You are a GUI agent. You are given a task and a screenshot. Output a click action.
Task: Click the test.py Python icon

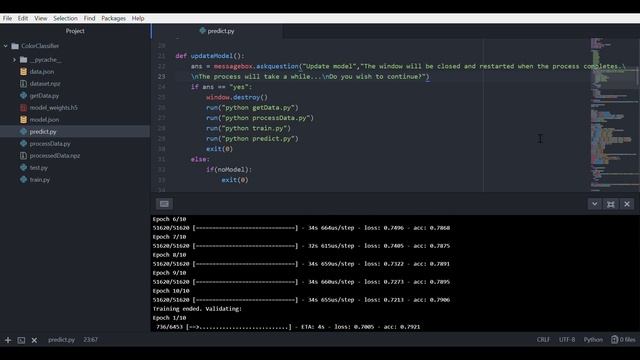pos(23,167)
